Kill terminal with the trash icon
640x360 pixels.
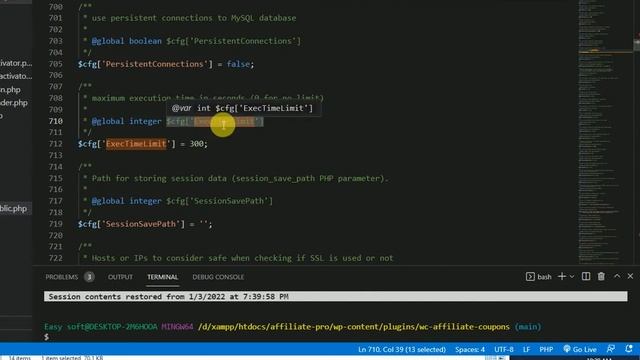(x=601, y=276)
